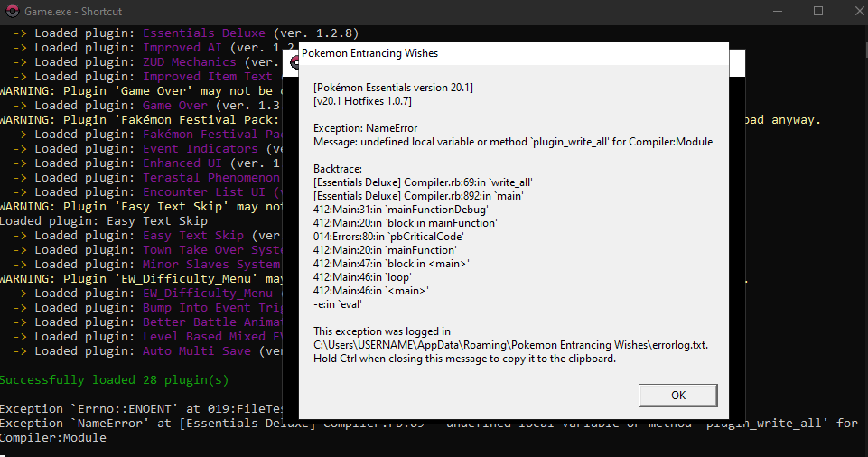Click the 'Compiler.rb:892:in main' line
The height and width of the screenshot is (457, 868).
(x=418, y=196)
